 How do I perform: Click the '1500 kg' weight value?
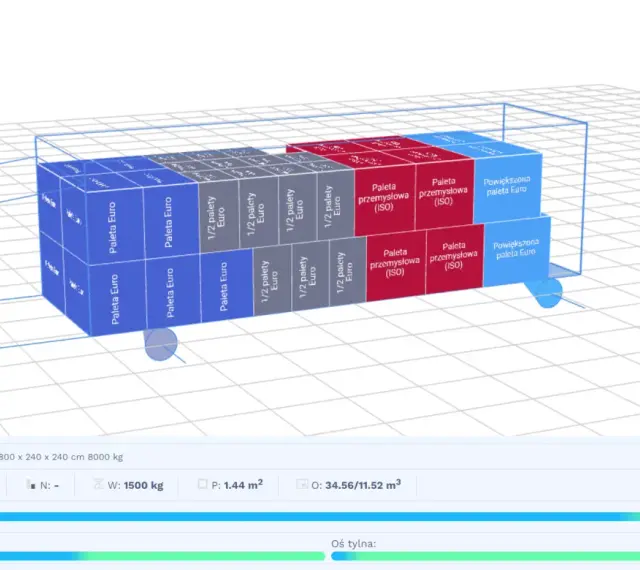143,485
